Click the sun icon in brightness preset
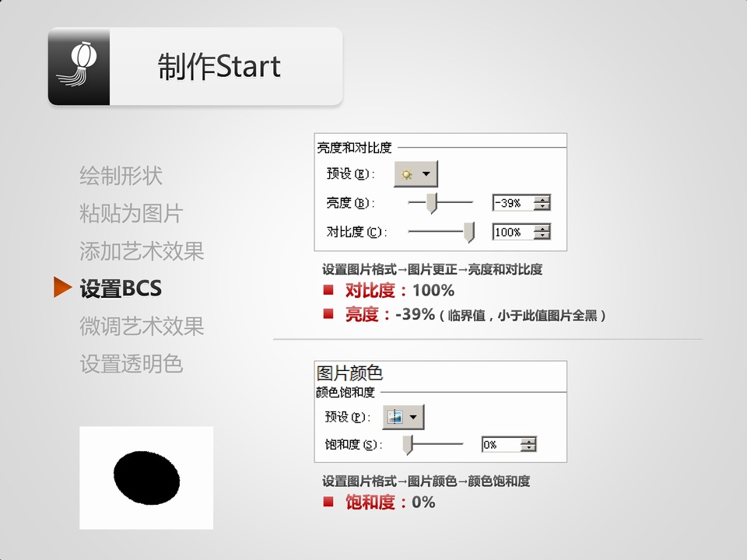This screenshot has height=560, width=747. [x=407, y=175]
